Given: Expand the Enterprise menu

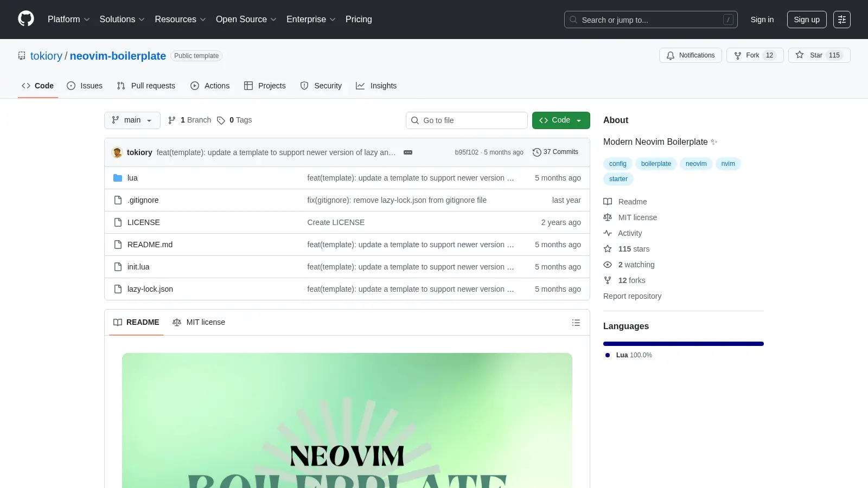Looking at the screenshot, I should pos(311,20).
